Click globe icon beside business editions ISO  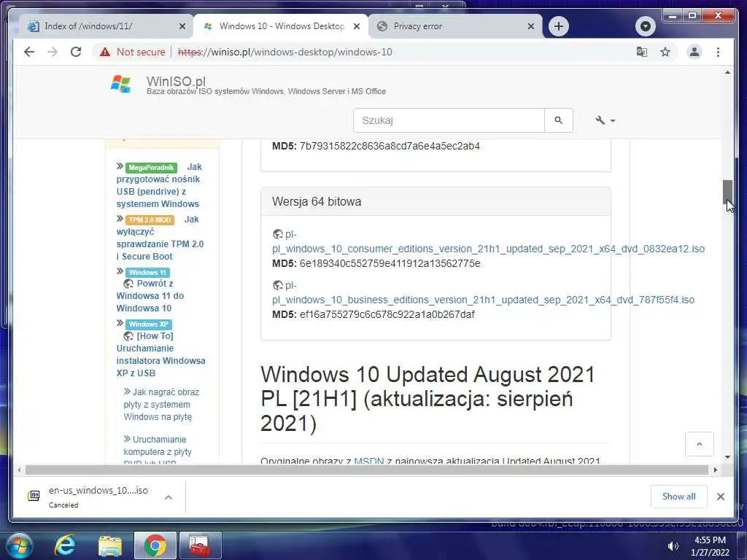coord(278,285)
